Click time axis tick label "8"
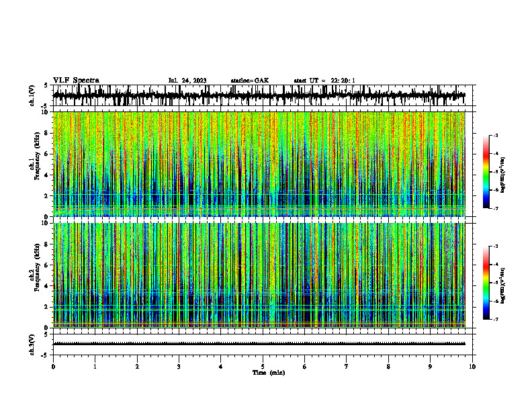The height and width of the screenshot is (411, 532). point(388,367)
